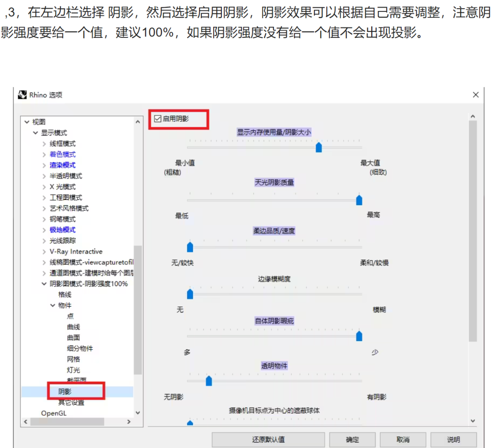493x448 pixels.
Task: Click tree panel scroll-left arrow
Action: (26, 422)
